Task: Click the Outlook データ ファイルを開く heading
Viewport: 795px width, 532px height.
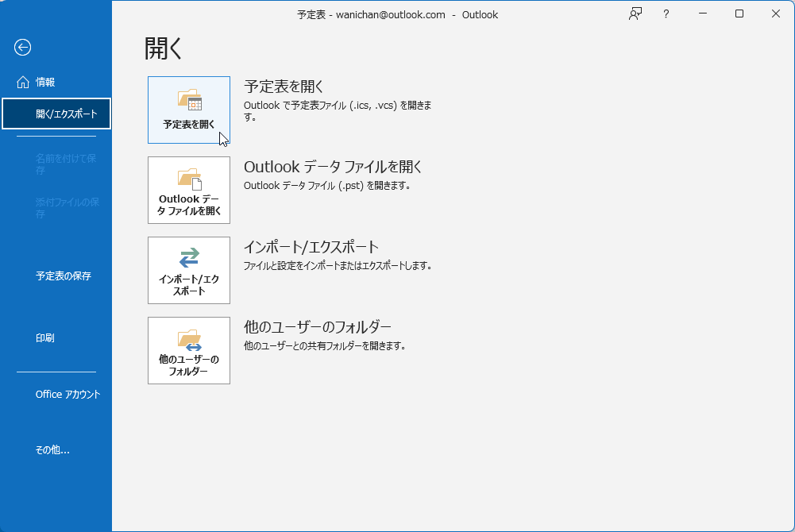Action: (x=333, y=167)
